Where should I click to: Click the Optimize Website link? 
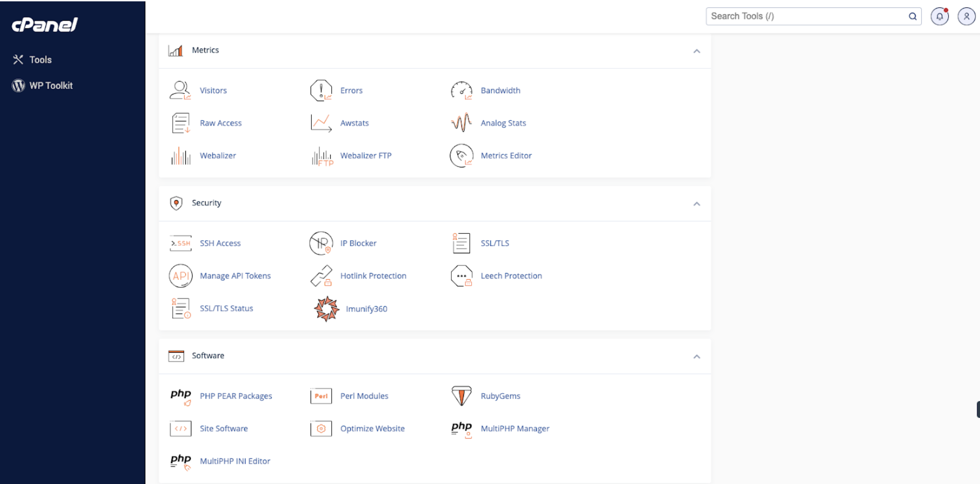tap(373, 429)
